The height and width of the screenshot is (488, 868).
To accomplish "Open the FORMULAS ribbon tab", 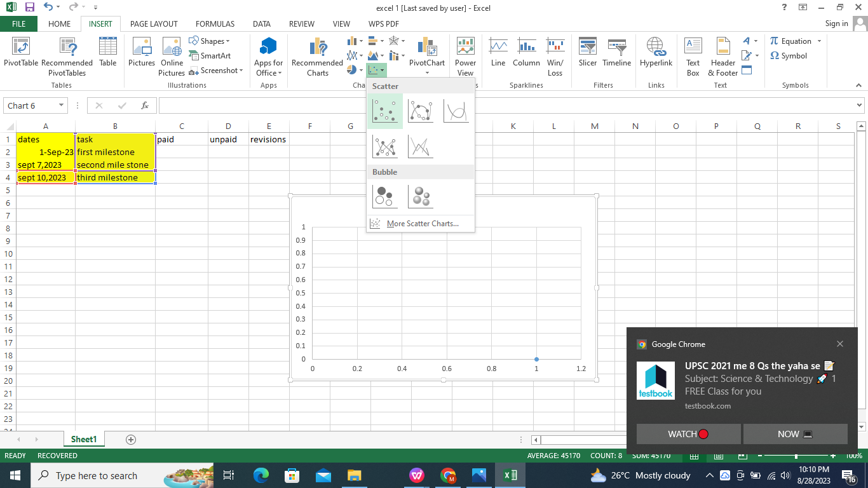I will (215, 24).
